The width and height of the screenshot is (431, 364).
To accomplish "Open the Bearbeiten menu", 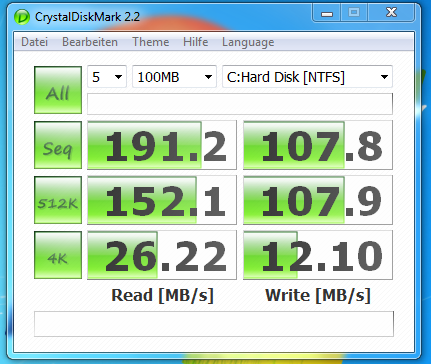I will point(90,42).
